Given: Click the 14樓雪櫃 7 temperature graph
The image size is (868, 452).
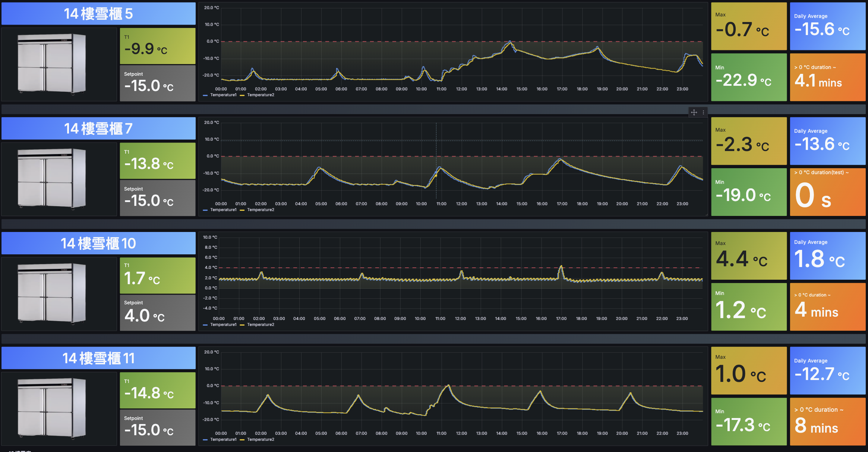Looking at the screenshot, I should 453,167.
